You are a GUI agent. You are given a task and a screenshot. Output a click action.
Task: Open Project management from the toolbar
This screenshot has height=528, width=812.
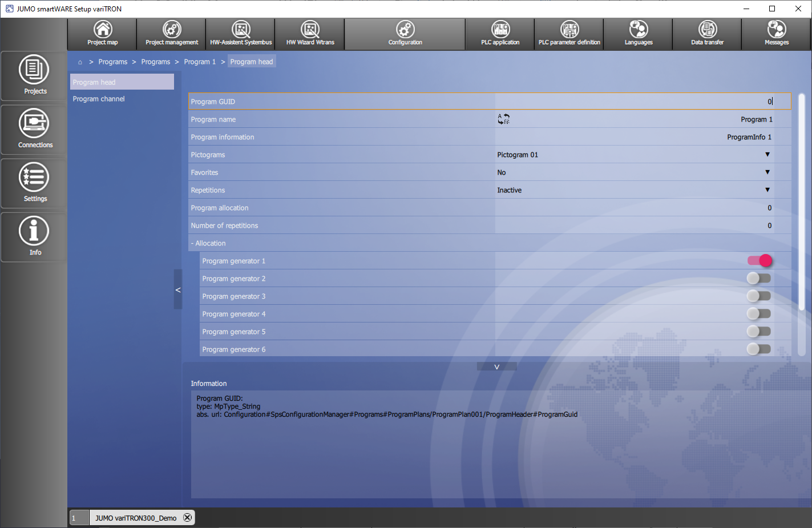click(172, 34)
